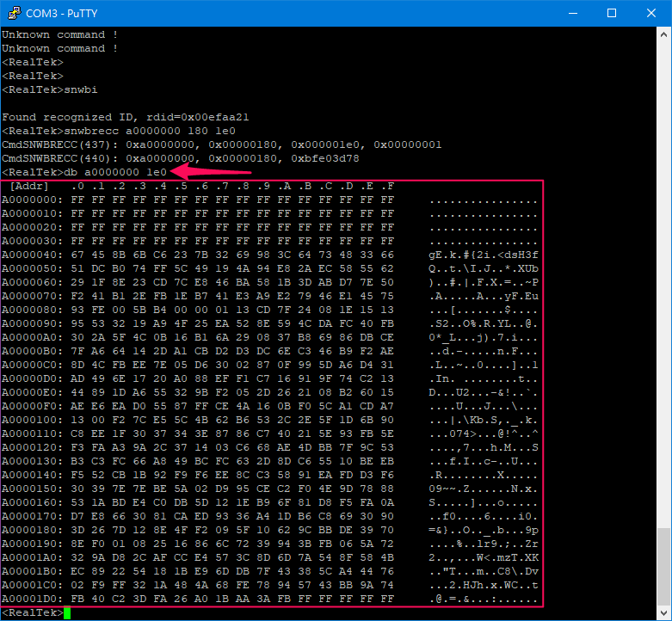Maximize the COM3 PuTTY window
Image resolution: width=672 pixels, height=621 pixels.
(x=612, y=13)
